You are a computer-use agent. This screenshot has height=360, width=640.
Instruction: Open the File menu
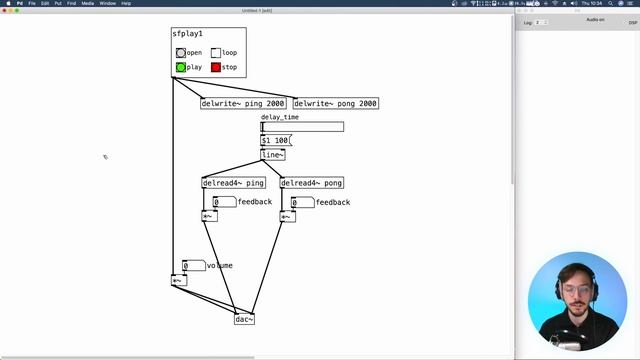[x=32, y=3]
